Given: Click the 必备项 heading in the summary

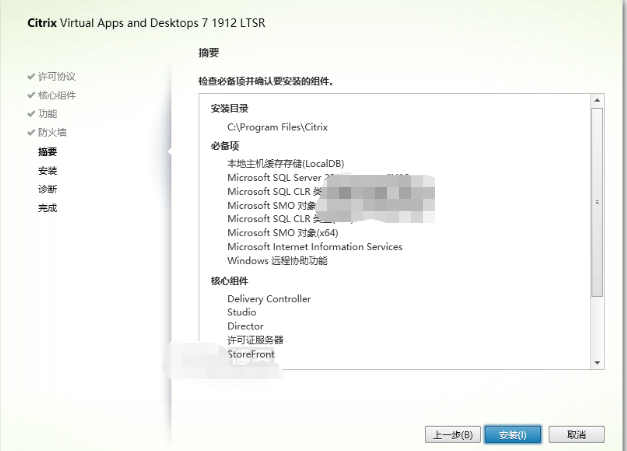Looking at the screenshot, I should [225, 146].
